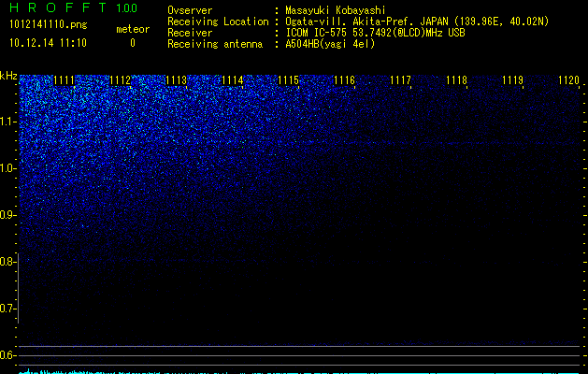Click the 1118 time marker
The width and height of the screenshot is (588, 374).
[x=457, y=80]
